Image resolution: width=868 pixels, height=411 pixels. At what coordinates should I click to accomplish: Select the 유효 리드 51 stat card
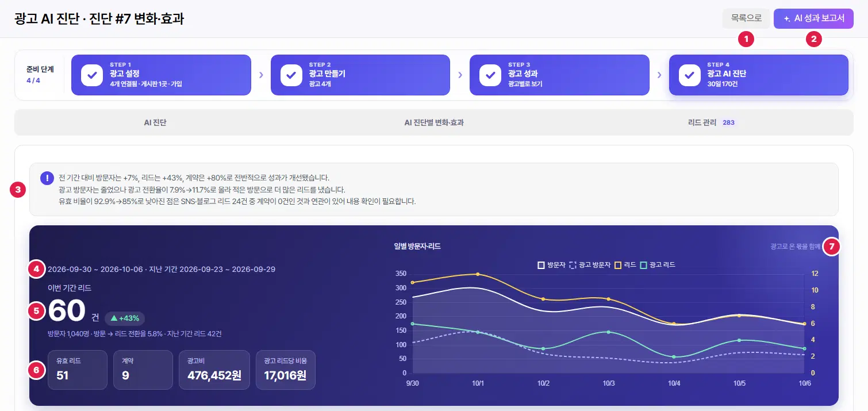(78, 370)
